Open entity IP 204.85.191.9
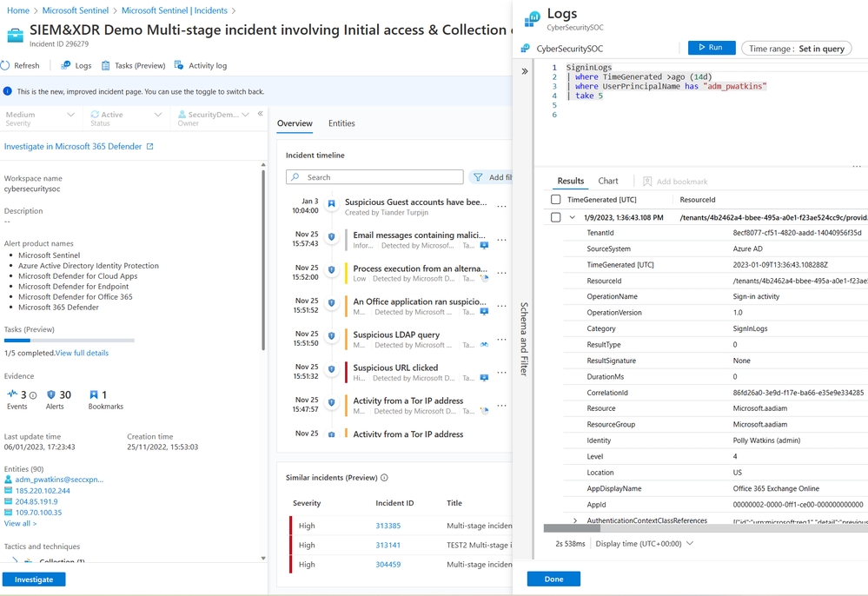 36,501
